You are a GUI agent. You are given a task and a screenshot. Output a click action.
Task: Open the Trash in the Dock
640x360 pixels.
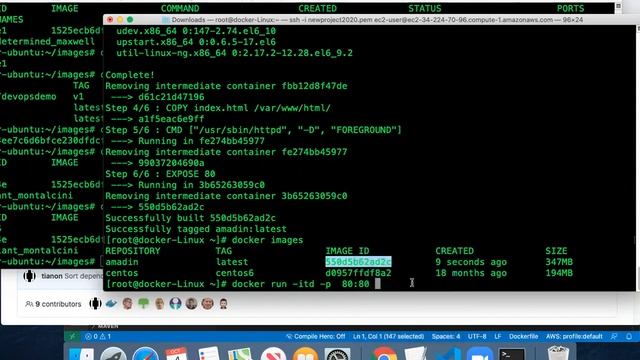pos(558,353)
